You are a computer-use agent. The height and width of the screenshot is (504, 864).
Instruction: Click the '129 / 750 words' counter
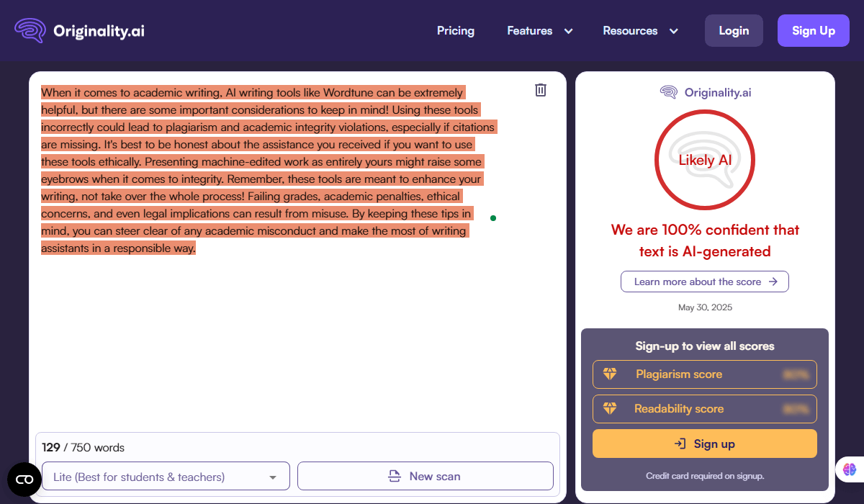[83, 448]
